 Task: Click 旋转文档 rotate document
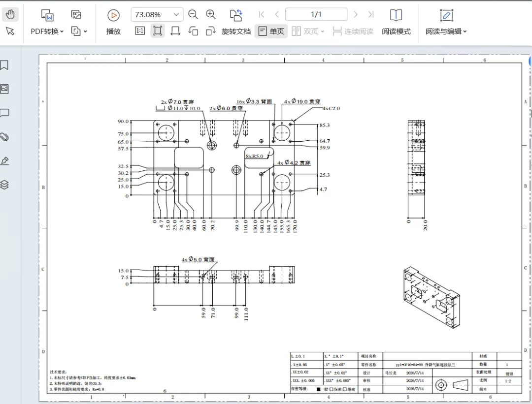(x=236, y=22)
